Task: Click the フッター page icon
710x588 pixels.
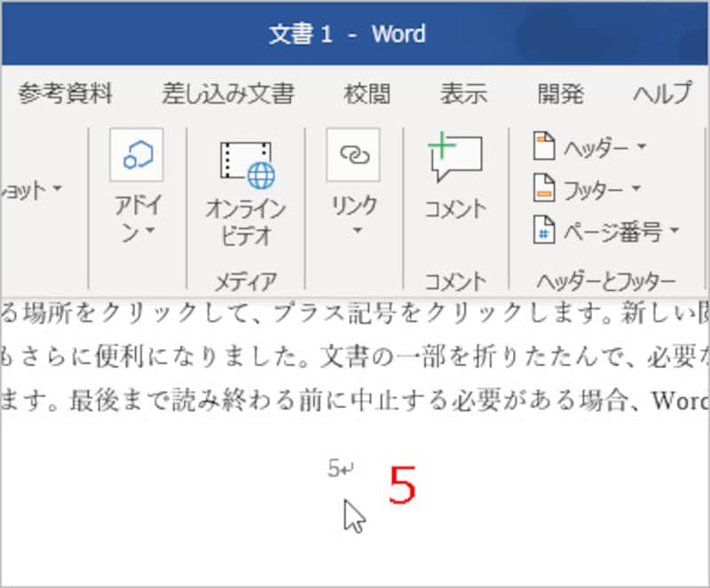Action: 543,188
